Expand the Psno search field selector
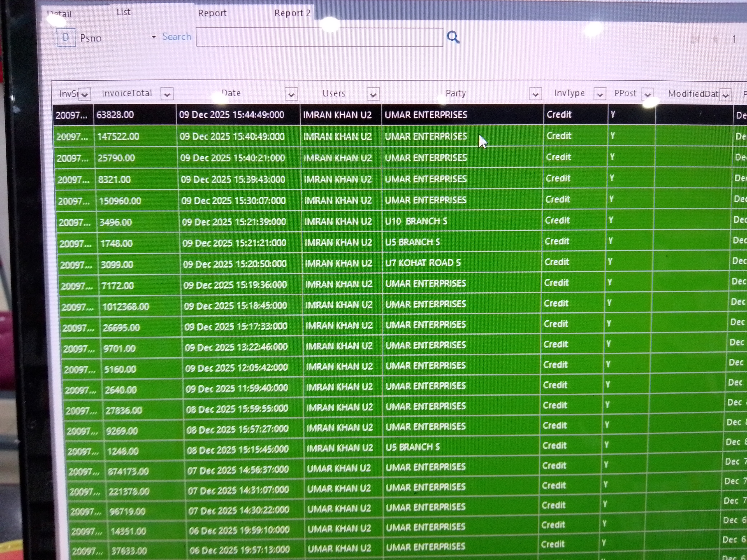Viewport: 747px width, 560px height. tap(154, 37)
